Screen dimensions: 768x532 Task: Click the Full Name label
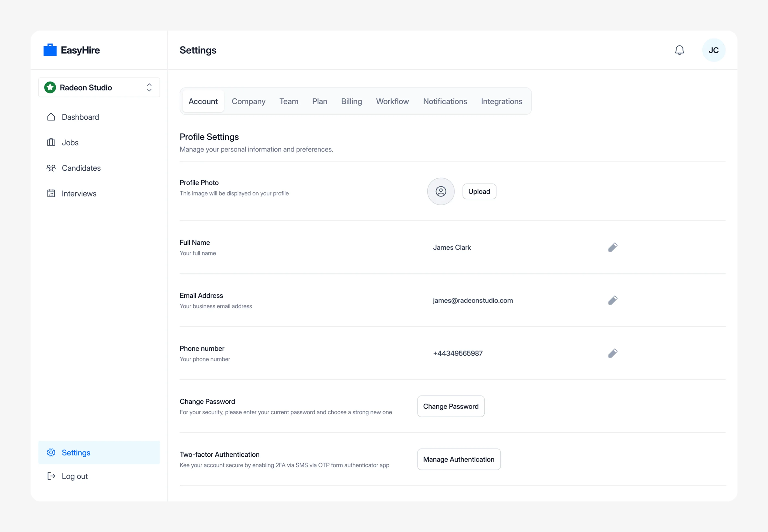[195, 242]
